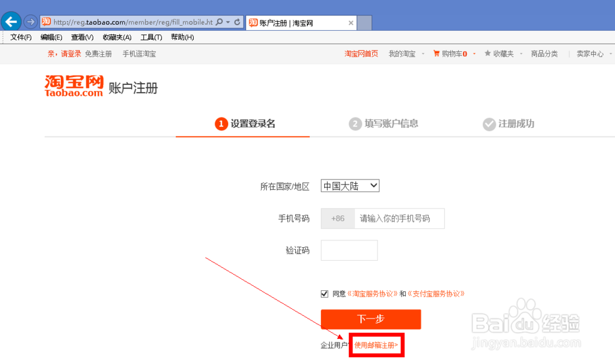615x364 pixels.
Task: Open the 文件(F) menu
Action: 21,38
